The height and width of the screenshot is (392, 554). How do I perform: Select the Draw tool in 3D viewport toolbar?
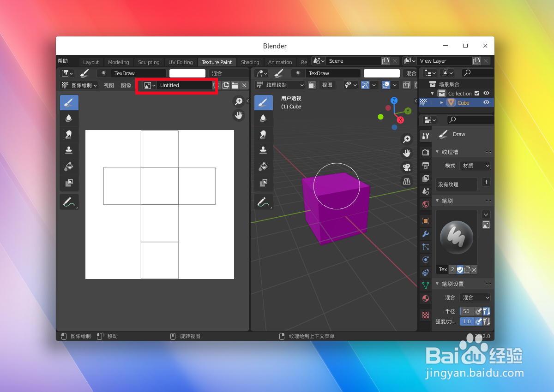pos(263,102)
